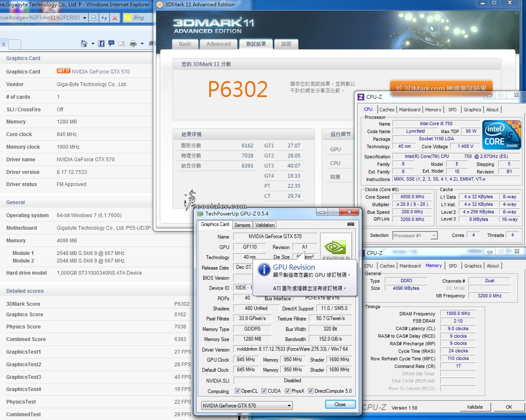Open a new blank tab in Internet Explorer
Viewport: 526px width, 420px height.
(15, 44)
